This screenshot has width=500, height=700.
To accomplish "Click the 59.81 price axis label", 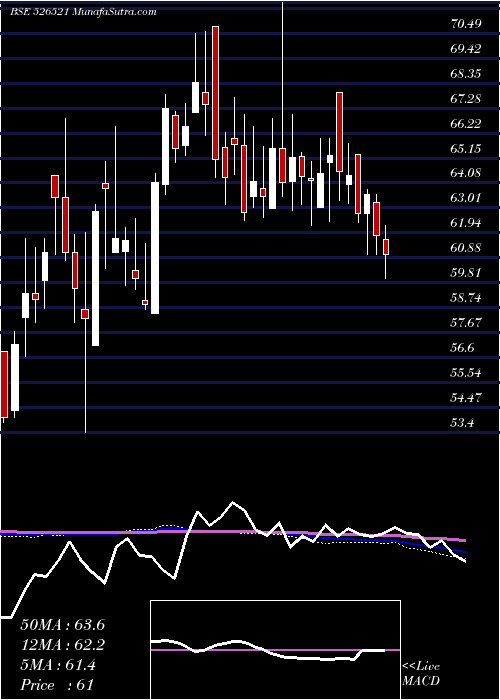I will click(x=466, y=273).
